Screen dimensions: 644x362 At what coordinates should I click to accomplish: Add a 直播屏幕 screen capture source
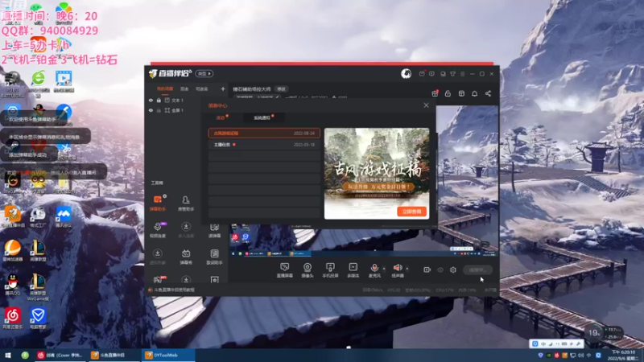285,270
